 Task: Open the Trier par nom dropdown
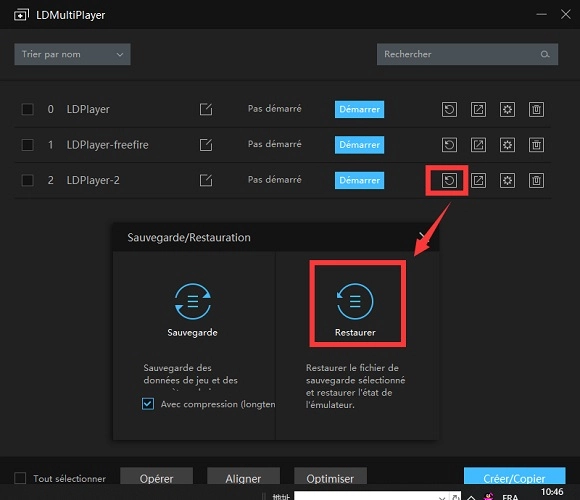[72, 54]
